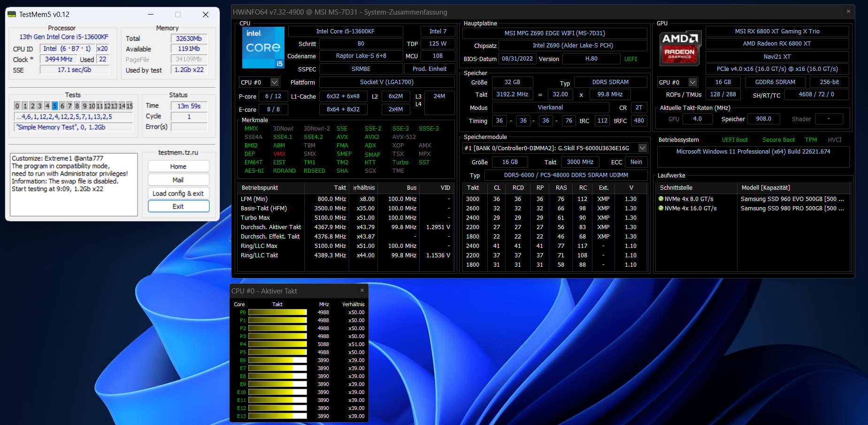
Task: Open the CPU #0 selector dropdown
Action: 275,82
